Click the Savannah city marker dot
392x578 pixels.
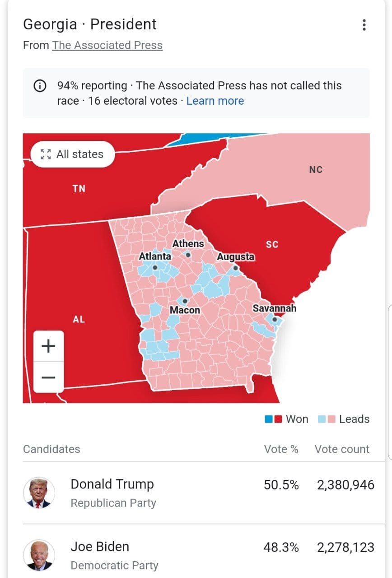pyautogui.click(x=275, y=319)
